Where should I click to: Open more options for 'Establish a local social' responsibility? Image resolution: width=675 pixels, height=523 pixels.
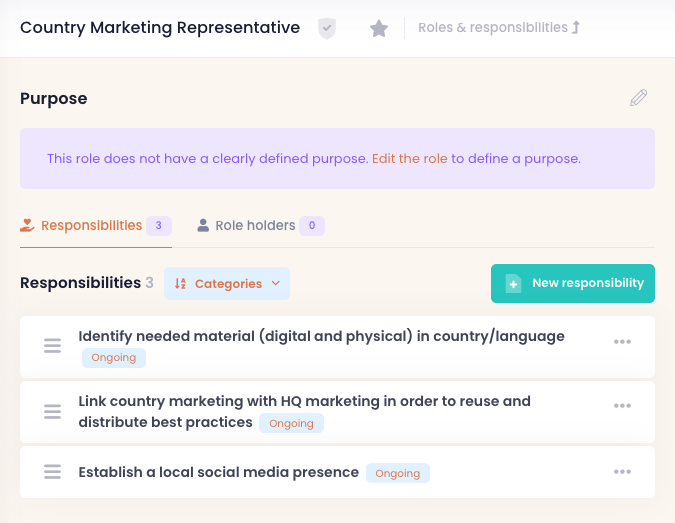622,472
